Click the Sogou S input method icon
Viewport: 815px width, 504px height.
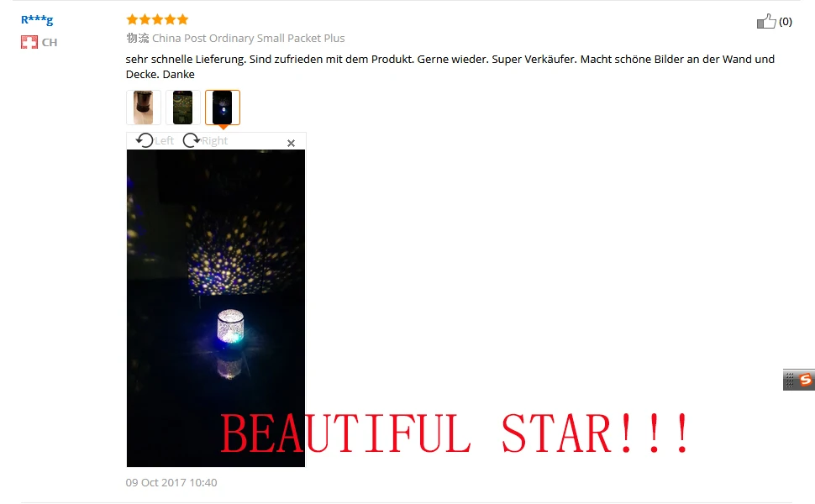coord(805,380)
